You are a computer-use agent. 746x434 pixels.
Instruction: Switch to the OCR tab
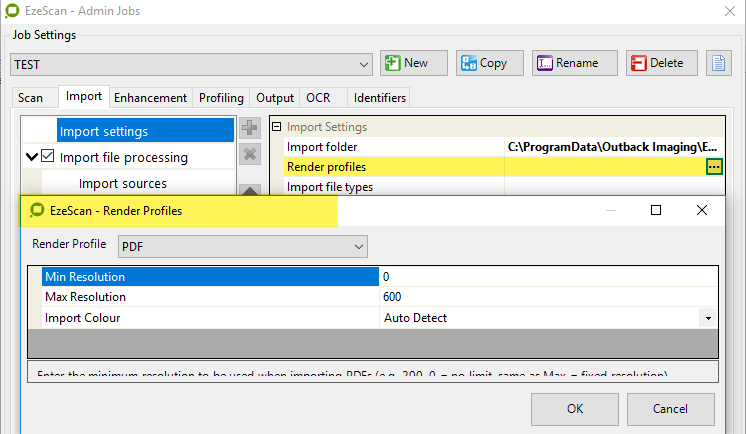[x=318, y=98]
